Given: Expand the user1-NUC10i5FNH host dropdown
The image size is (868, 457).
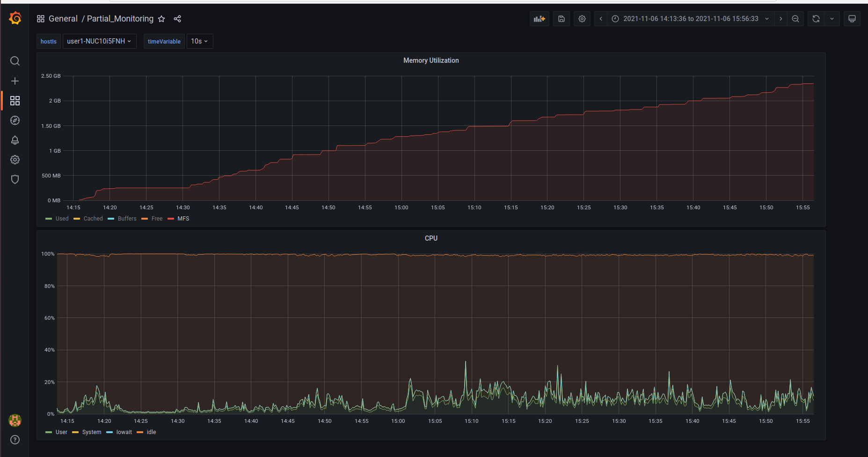Looking at the screenshot, I should click(x=99, y=41).
